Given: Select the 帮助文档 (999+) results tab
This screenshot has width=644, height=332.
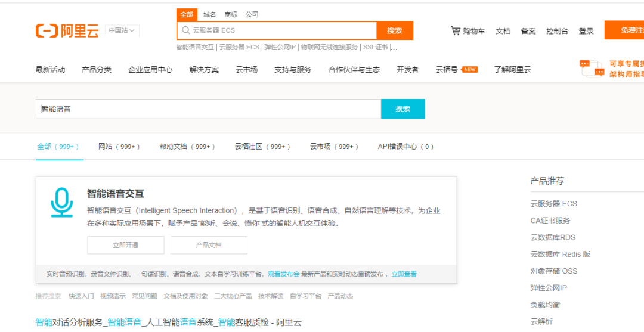Looking at the screenshot, I should coord(187,147).
